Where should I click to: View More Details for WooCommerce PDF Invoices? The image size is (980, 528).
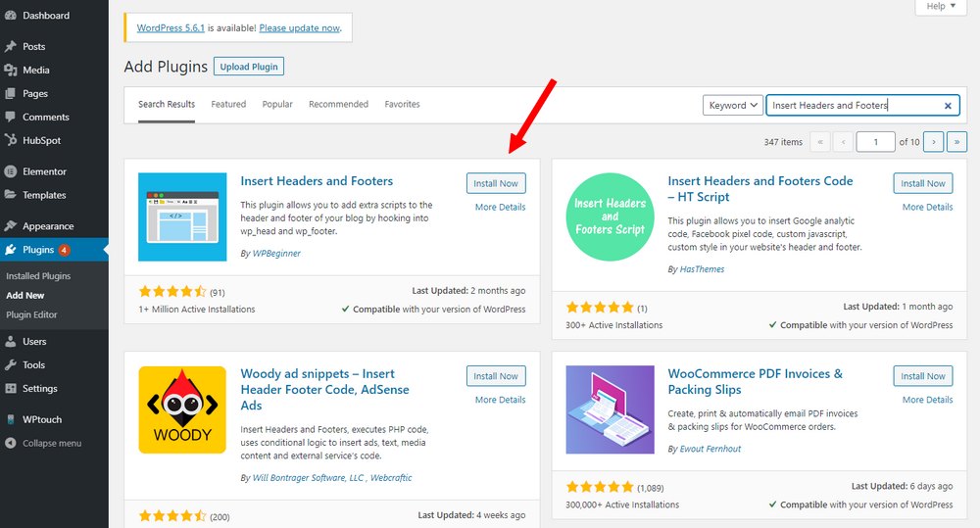927,400
